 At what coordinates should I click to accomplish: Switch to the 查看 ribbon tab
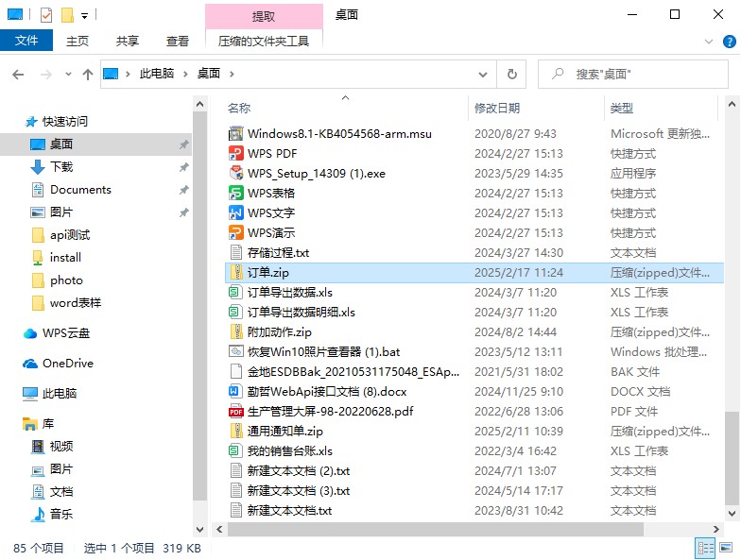coord(178,41)
